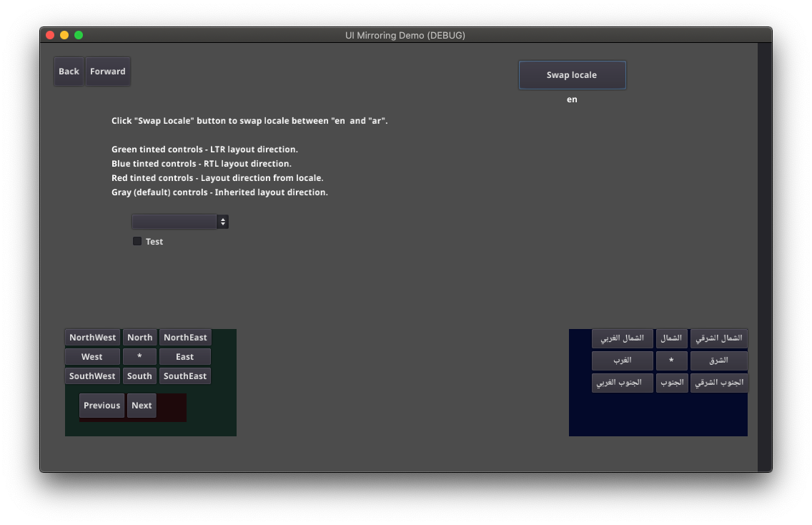Enable the Test checkbox
This screenshot has height=525, width=812.
tap(137, 241)
